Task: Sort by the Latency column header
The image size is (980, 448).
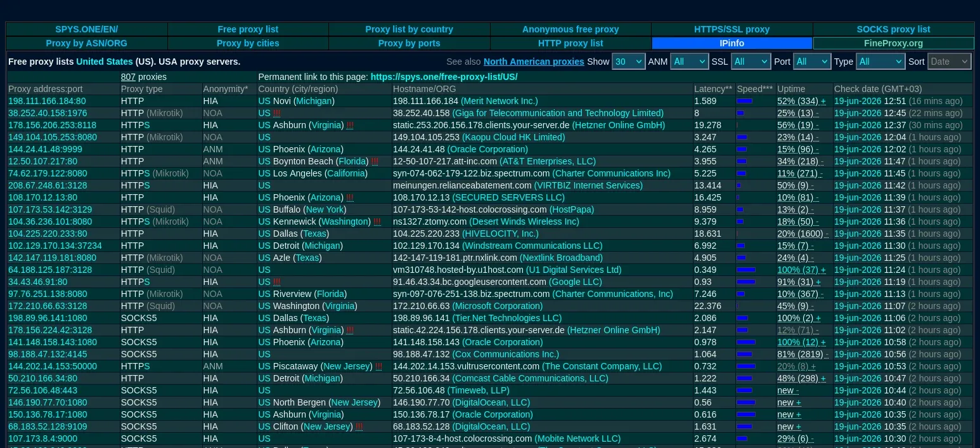Action: pos(713,89)
